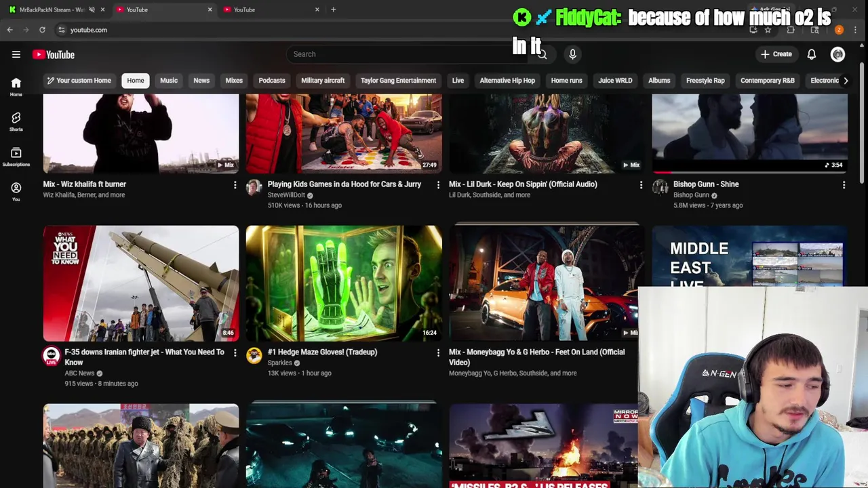Open options for Wiz Khalifa ft Berner mix
868x488 pixels.
235,184
